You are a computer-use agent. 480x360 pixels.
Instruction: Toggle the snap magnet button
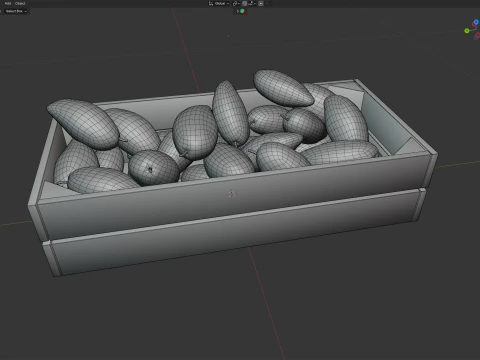245,3
